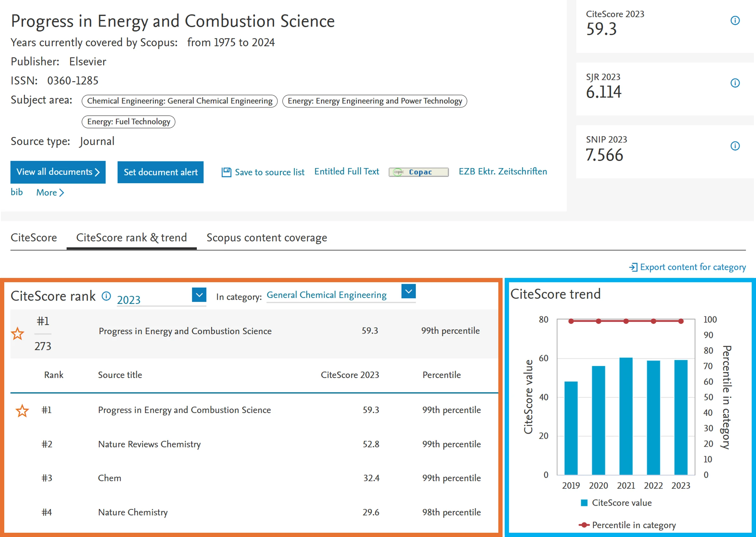
Task: Toggle the star in the #1/273 header row
Action: 18,334
